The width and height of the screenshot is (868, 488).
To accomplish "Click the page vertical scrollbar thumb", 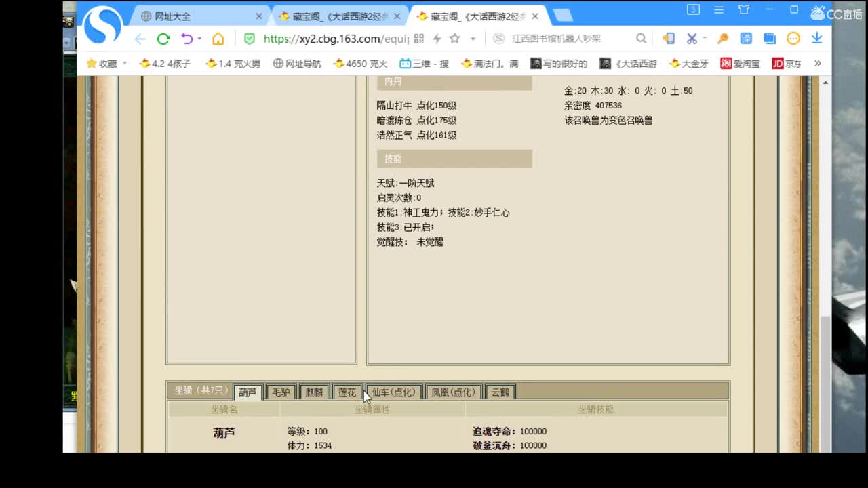I will 825,384.
